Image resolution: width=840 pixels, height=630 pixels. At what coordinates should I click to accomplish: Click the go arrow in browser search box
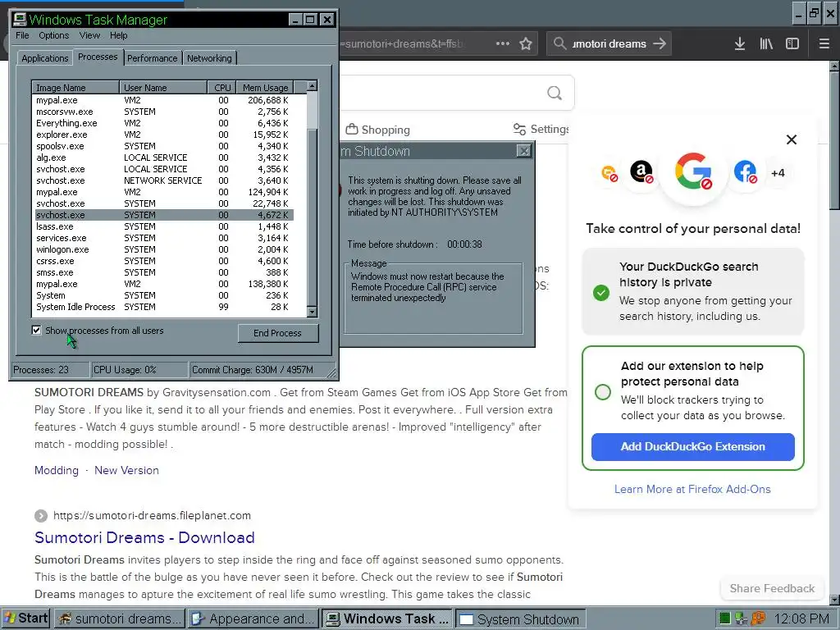[x=660, y=43]
